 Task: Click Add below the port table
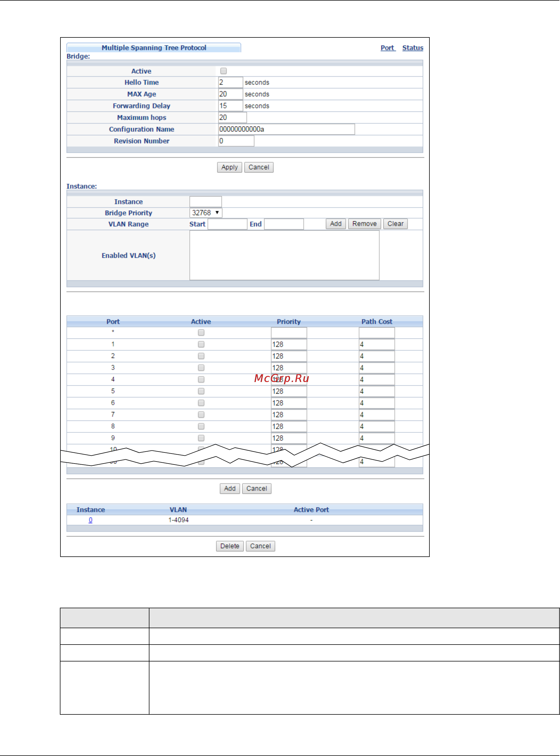pos(230,489)
